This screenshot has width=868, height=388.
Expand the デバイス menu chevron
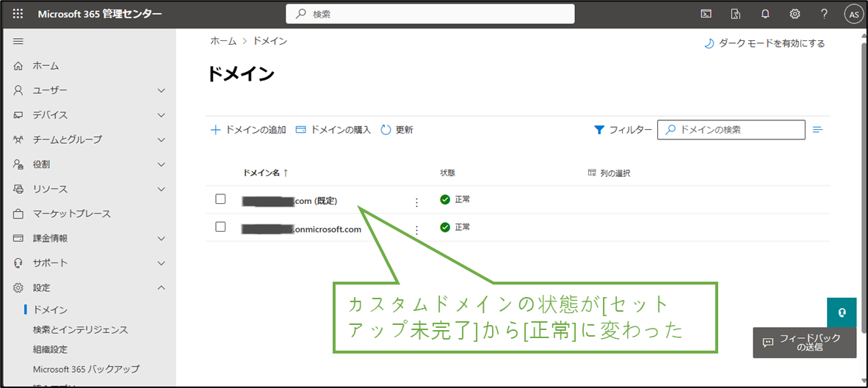161,115
